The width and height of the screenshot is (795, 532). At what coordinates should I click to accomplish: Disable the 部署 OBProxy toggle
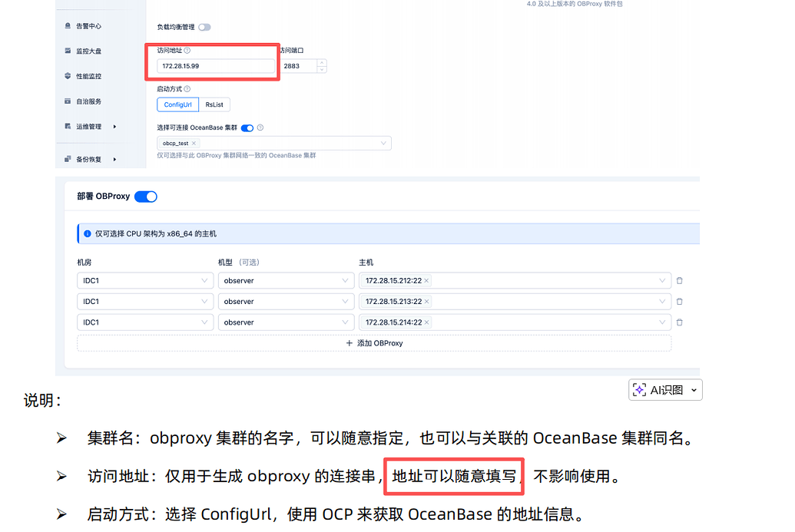point(145,196)
